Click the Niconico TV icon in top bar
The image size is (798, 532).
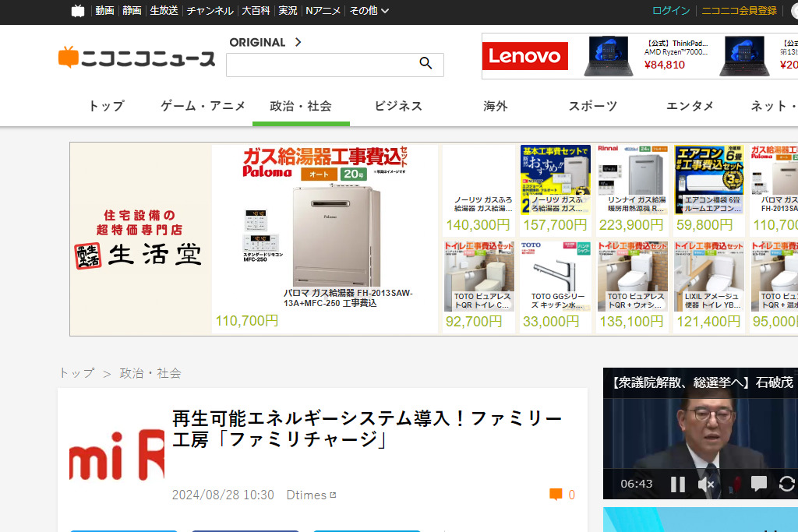pos(78,11)
